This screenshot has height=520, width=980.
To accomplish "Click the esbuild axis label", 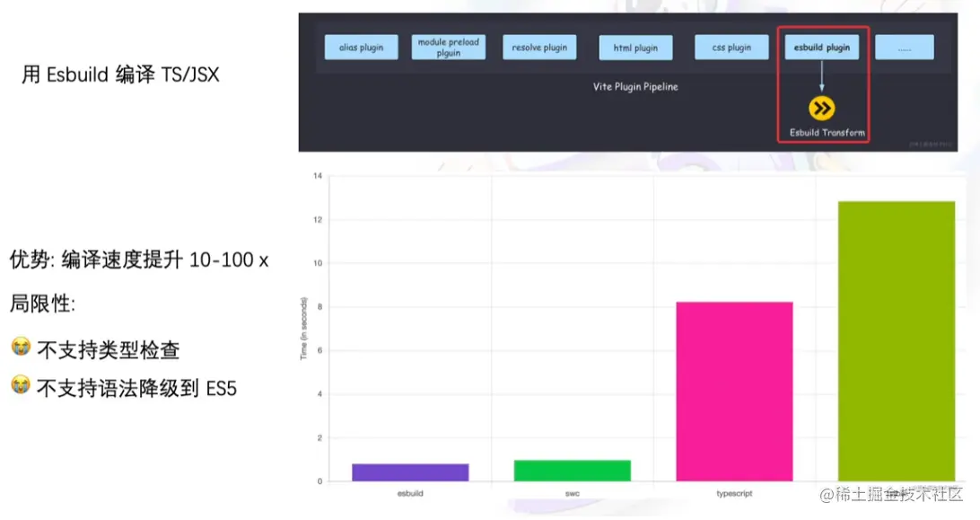I will click(410, 494).
